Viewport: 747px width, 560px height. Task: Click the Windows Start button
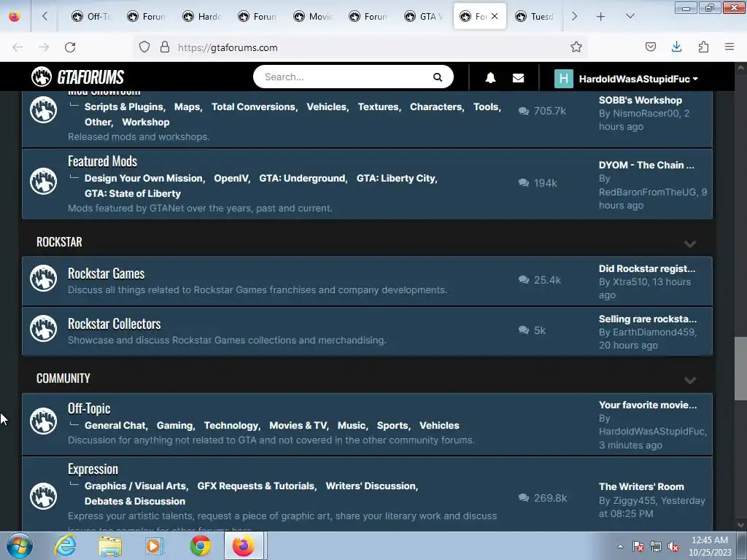(x=20, y=545)
